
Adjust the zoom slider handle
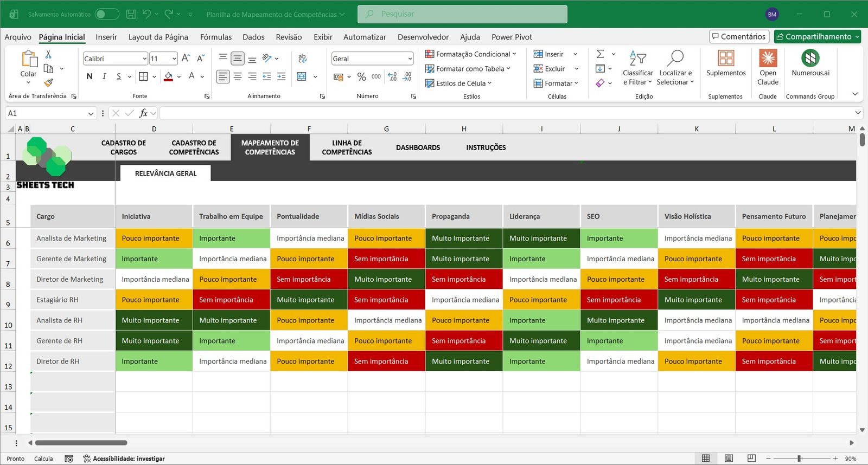[x=799, y=458]
